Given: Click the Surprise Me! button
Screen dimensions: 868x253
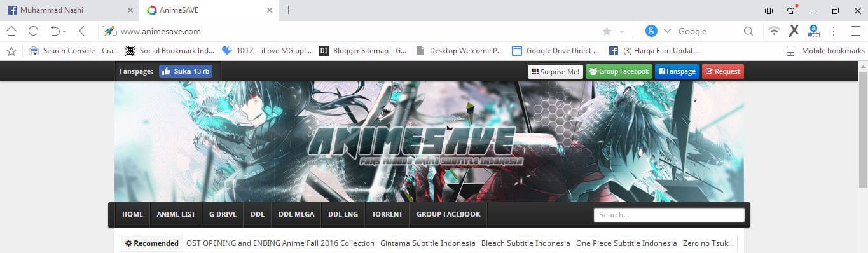Looking at the screenshot, I should click(x=555, y=72).
